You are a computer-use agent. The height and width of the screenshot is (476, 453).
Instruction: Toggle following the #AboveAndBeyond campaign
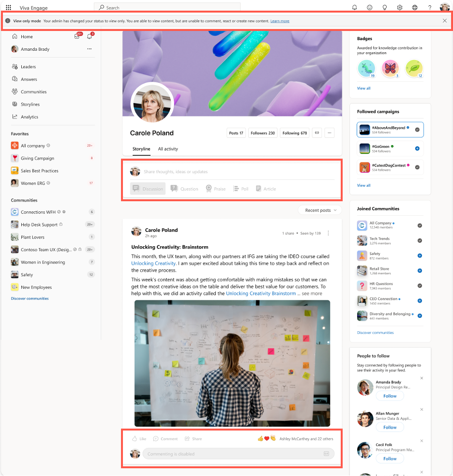[x=417, y=130]
